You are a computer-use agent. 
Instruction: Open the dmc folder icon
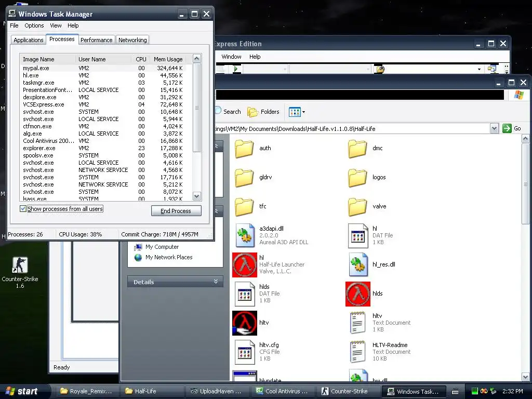click(357, 148)
